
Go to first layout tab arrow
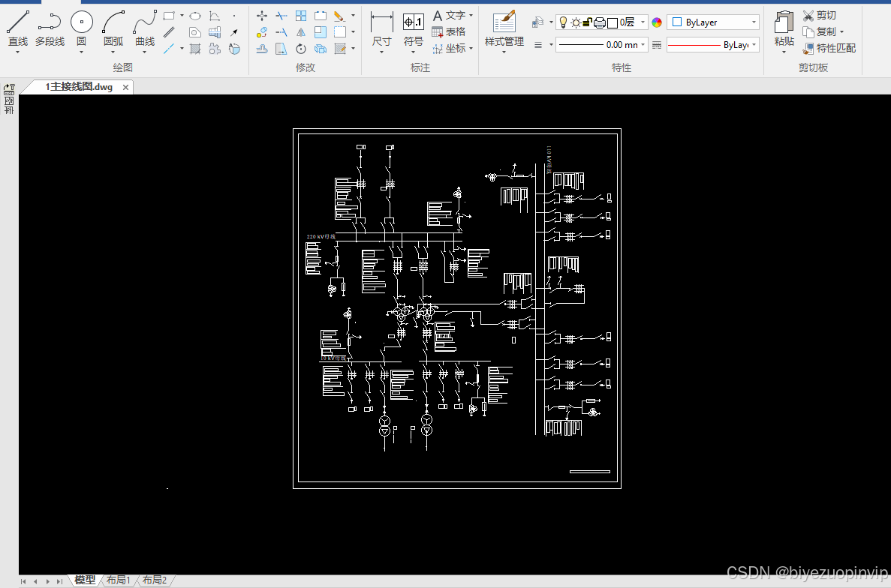click(23, 581)
